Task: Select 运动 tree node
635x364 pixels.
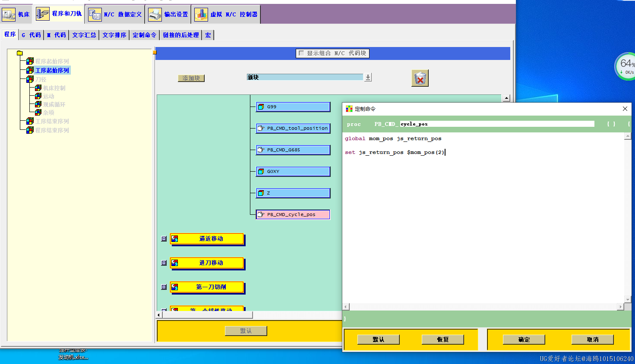Action: [x=49, y=96]
